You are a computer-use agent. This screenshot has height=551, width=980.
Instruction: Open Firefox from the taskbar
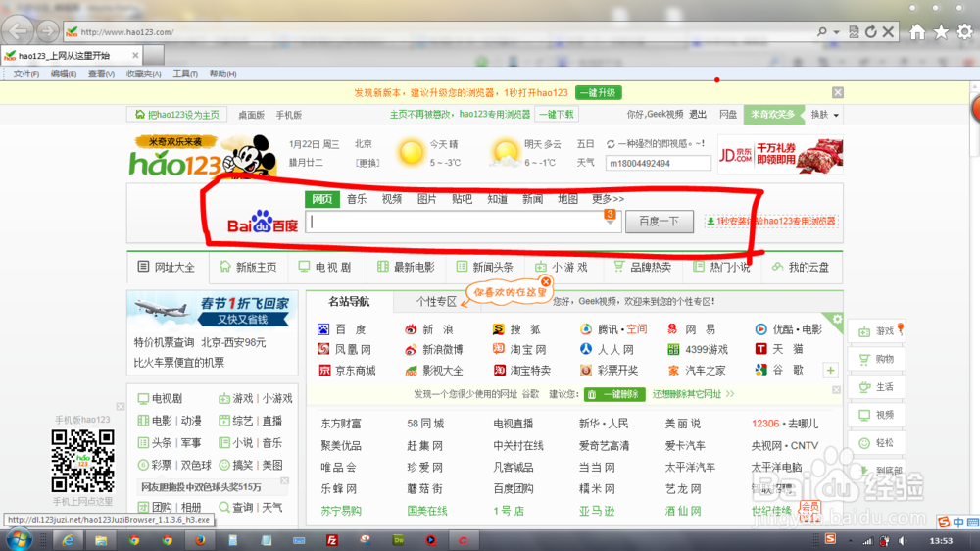pyautogui.click(x=199, y=540)
